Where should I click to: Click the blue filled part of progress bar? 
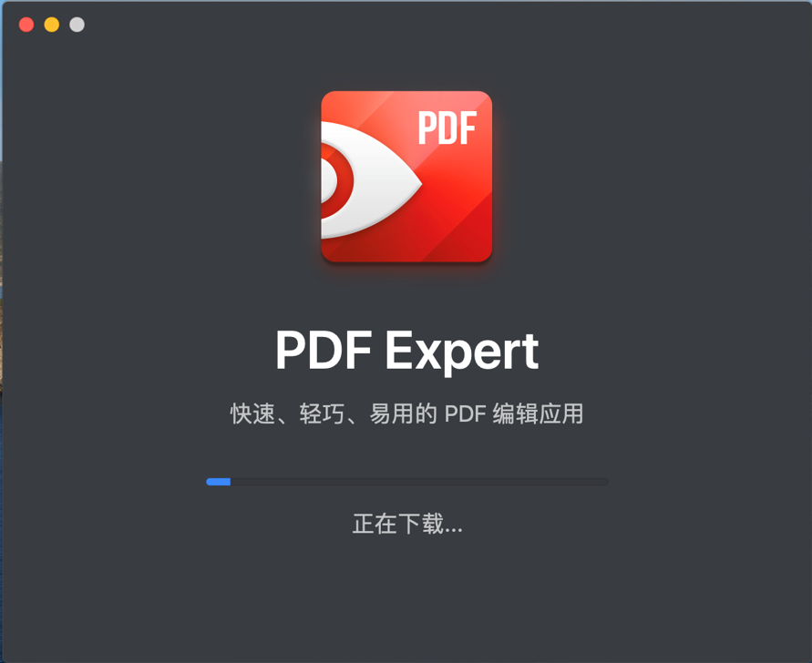[x=219, y=482]
